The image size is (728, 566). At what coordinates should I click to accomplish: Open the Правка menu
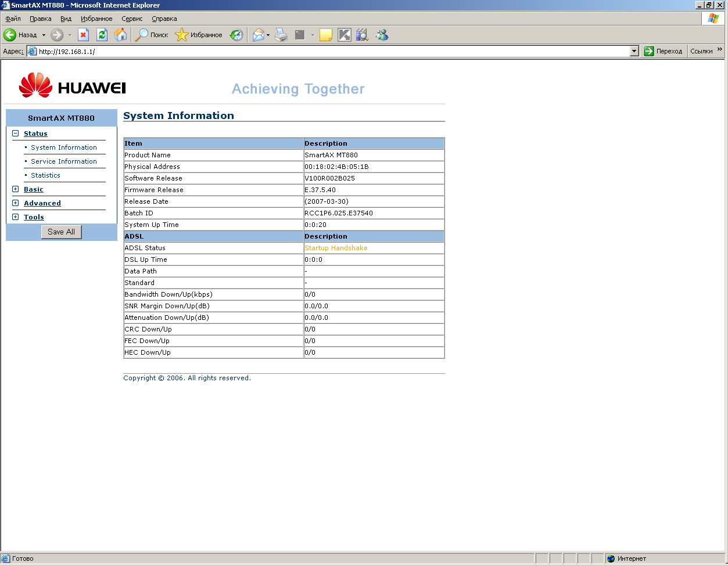point(41,19)
